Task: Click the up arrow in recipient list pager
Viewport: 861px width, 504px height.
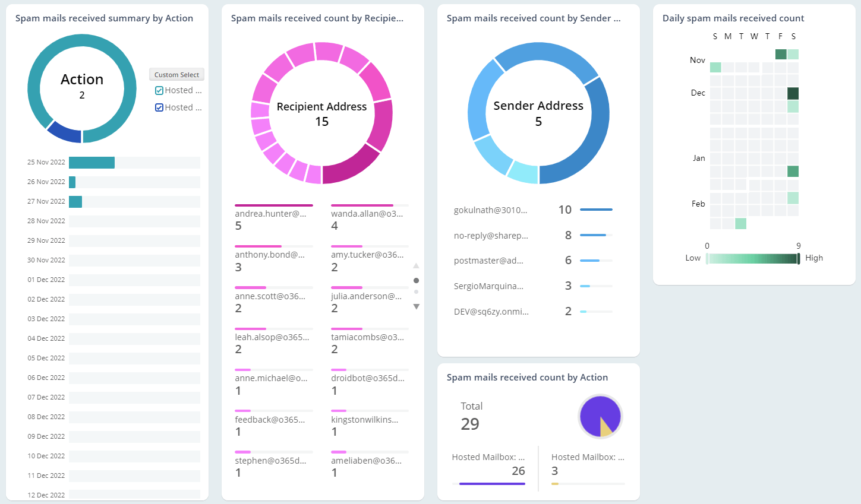Action: (x=417, y=265)
